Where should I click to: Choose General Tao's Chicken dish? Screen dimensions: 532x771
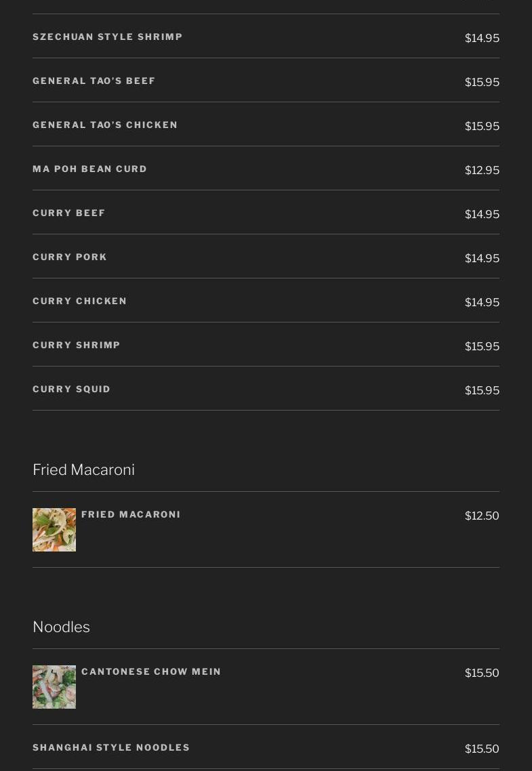click(105, 125)
